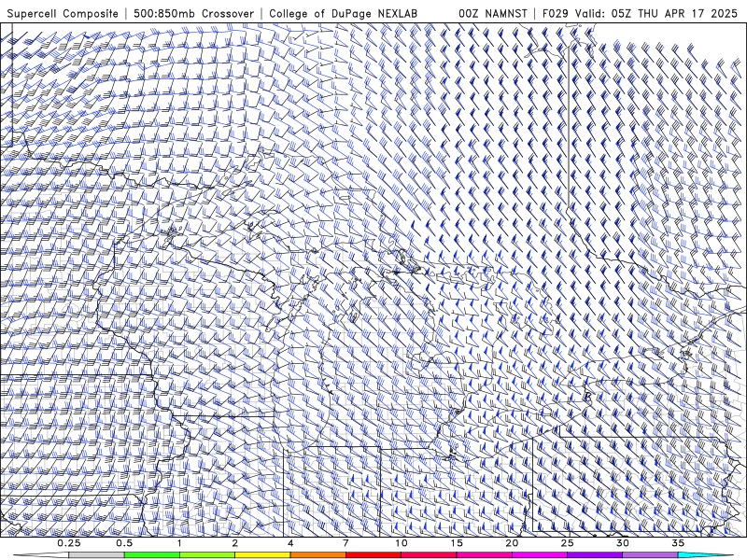Click the 'Supercell Composite' title text
747x560 pixels.
[x=63, y=14]
